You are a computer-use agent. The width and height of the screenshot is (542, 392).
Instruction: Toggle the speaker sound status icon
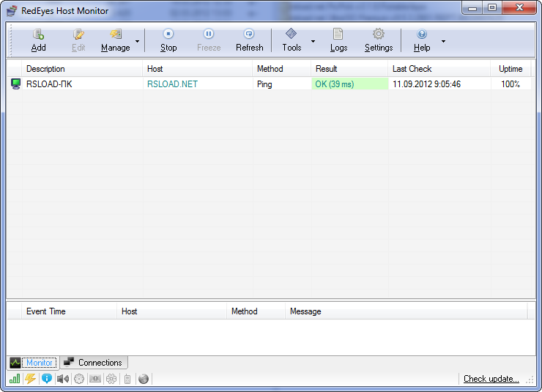click(x=63, y=379)
